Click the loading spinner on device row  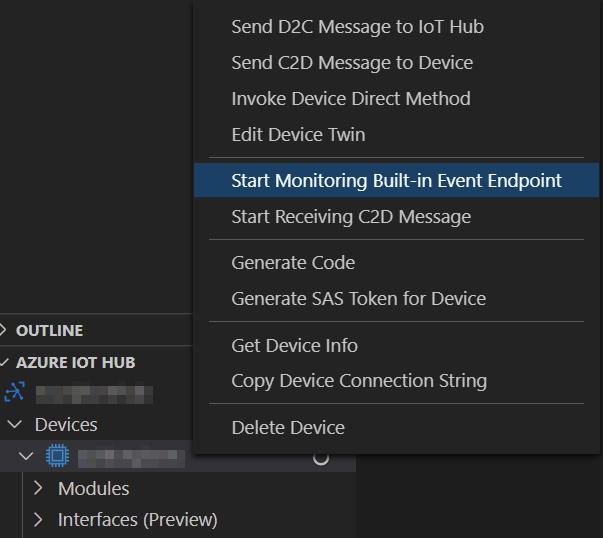(321, 458)
